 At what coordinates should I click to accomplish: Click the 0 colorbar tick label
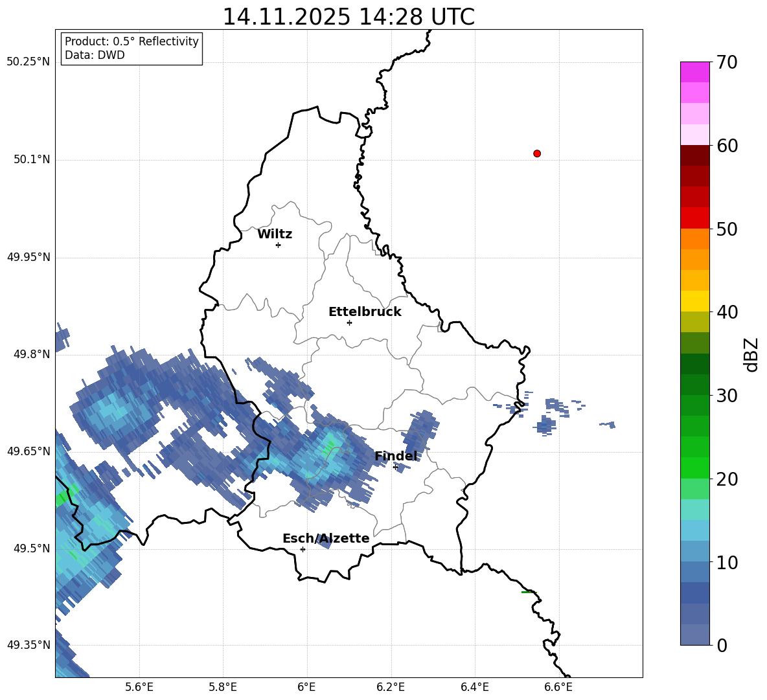(722, 645)
